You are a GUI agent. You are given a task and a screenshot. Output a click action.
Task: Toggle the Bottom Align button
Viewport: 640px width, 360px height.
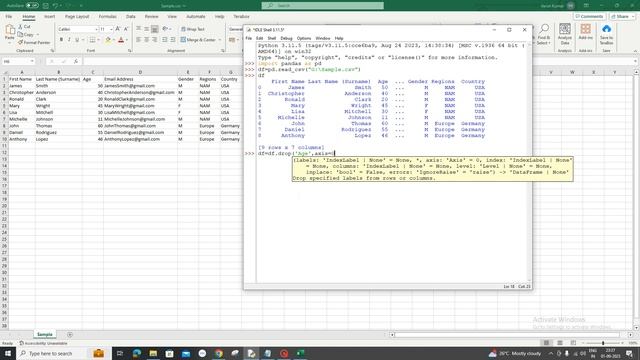click(155, 29)
